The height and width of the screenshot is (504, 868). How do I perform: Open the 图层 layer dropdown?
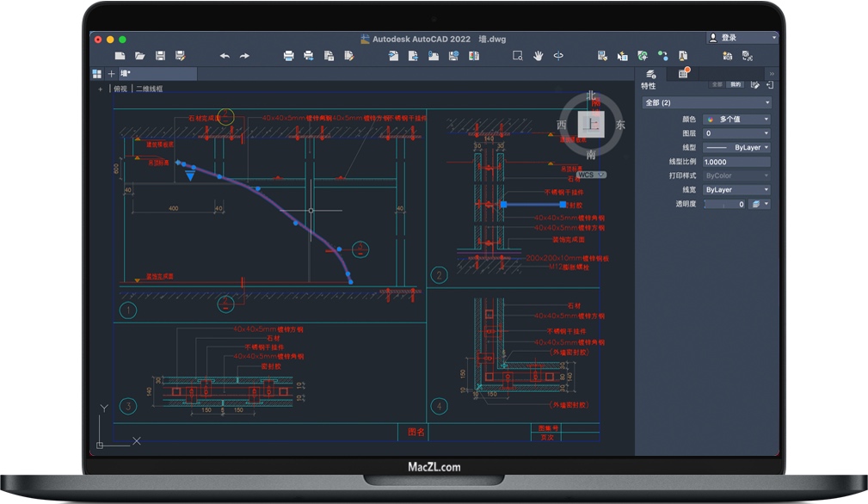point(736,133)
